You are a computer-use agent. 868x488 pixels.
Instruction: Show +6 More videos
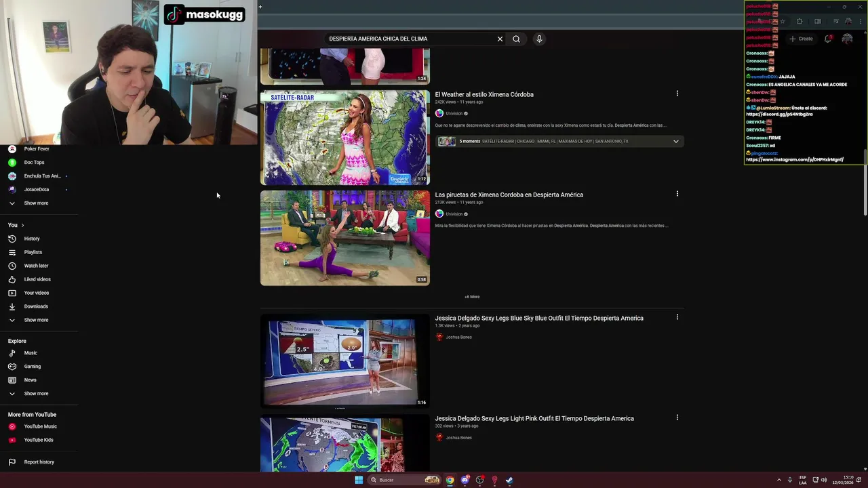pyautogui.click(x=472, y=297)
